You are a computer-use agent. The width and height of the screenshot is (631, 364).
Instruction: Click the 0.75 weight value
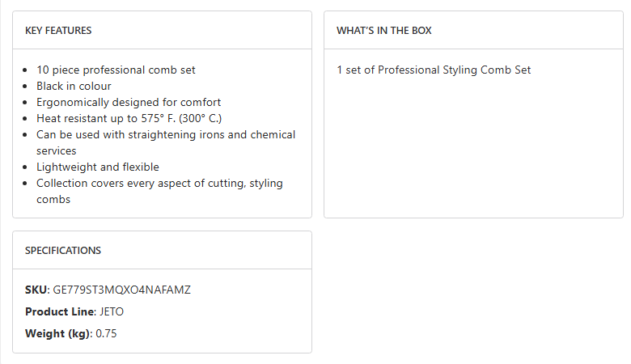(107, 333)
